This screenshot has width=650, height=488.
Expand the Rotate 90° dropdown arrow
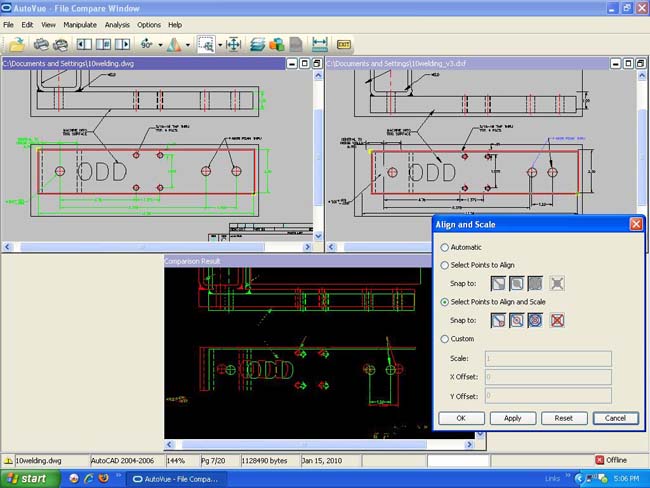pyautogui.click(x=160, y=44)
